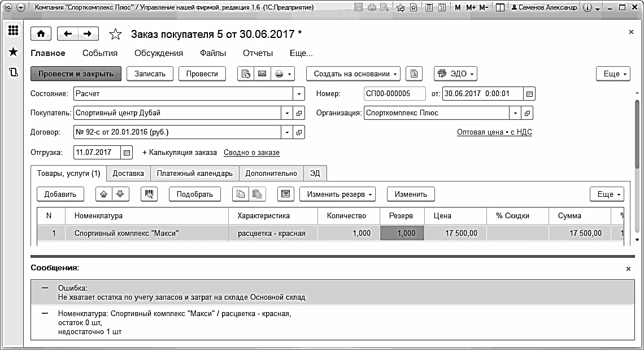This screenshot has width=644, height=350.
Task: Open the Платежный календарь tab
Action: tap(195, 174)
